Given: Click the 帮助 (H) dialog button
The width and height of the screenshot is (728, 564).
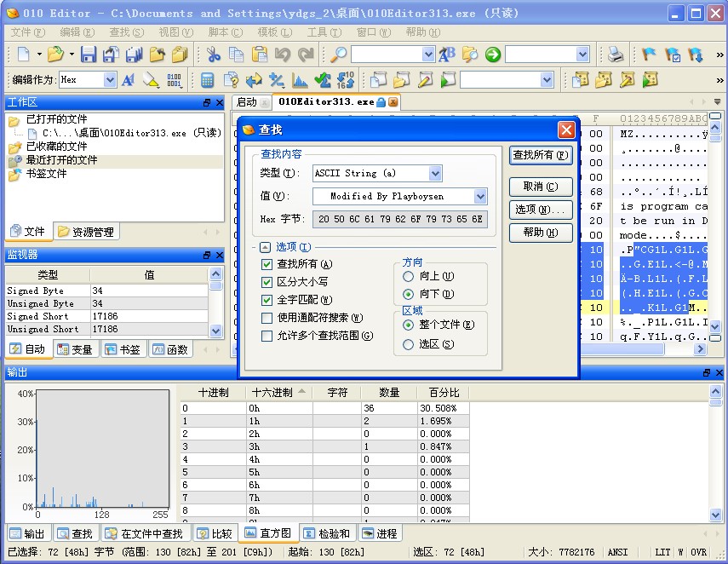Looking at the screenshot, I should point(541,233).
